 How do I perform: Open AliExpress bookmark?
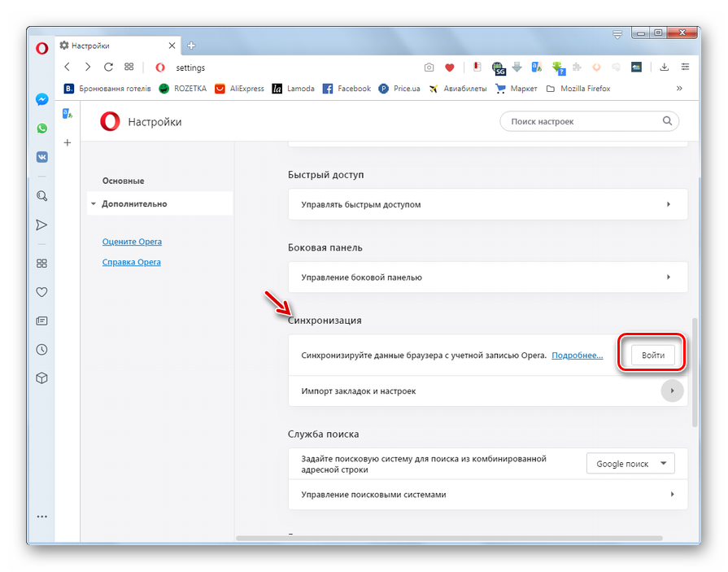(x=239, y=88)
